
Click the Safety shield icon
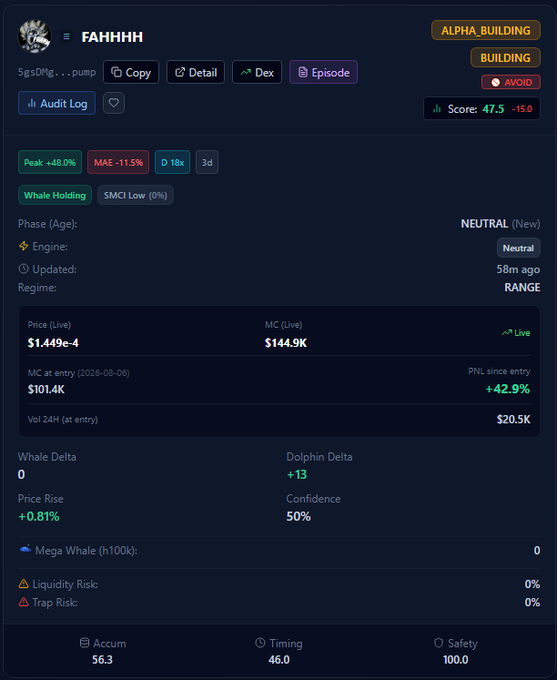pyautogui.click(x=439, y=643)
